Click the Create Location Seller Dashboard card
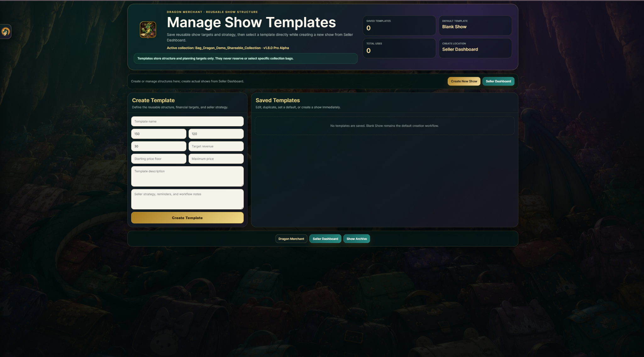 [x=475, y=48]
